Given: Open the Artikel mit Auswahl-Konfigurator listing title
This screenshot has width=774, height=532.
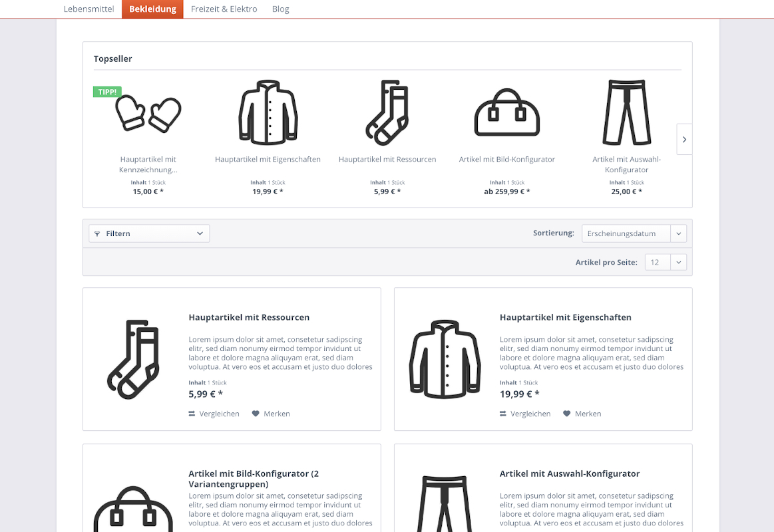Looking at the screenshot, I should (569, 473).
